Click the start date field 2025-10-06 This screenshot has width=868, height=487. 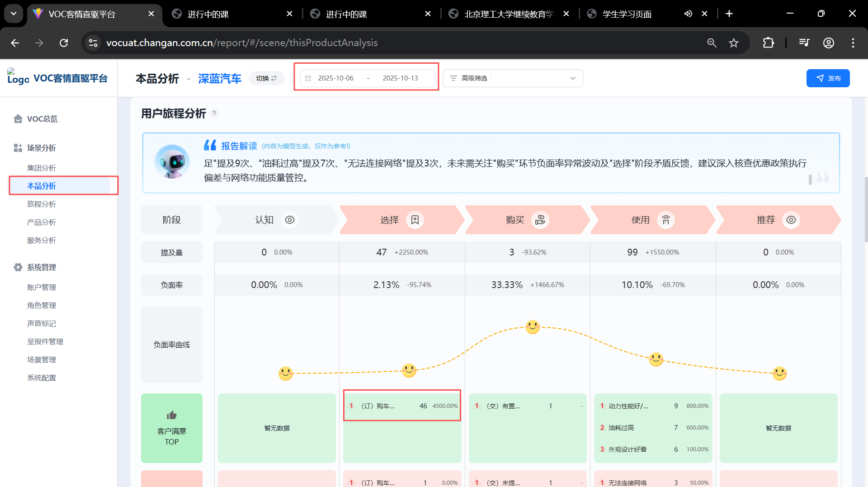click(x=335, y=78)
